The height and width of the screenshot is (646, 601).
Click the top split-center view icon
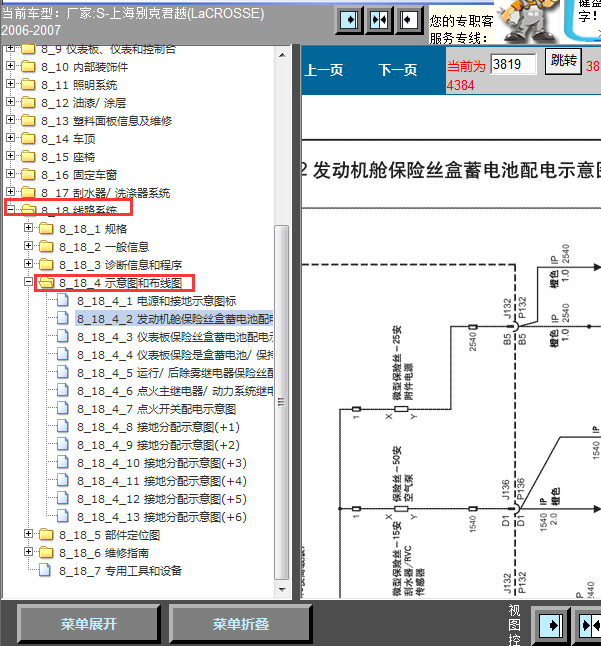pyautogui.click(x=379, y=20)
